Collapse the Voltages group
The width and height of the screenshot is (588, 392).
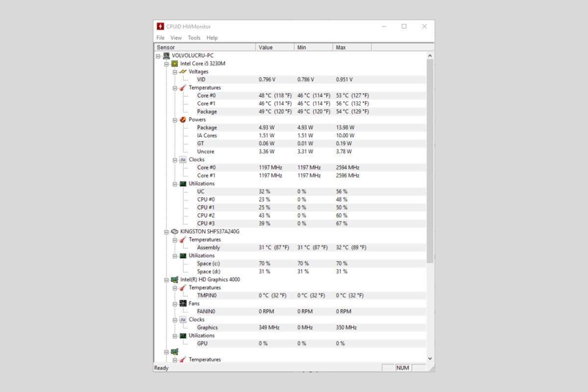[175, 72]
